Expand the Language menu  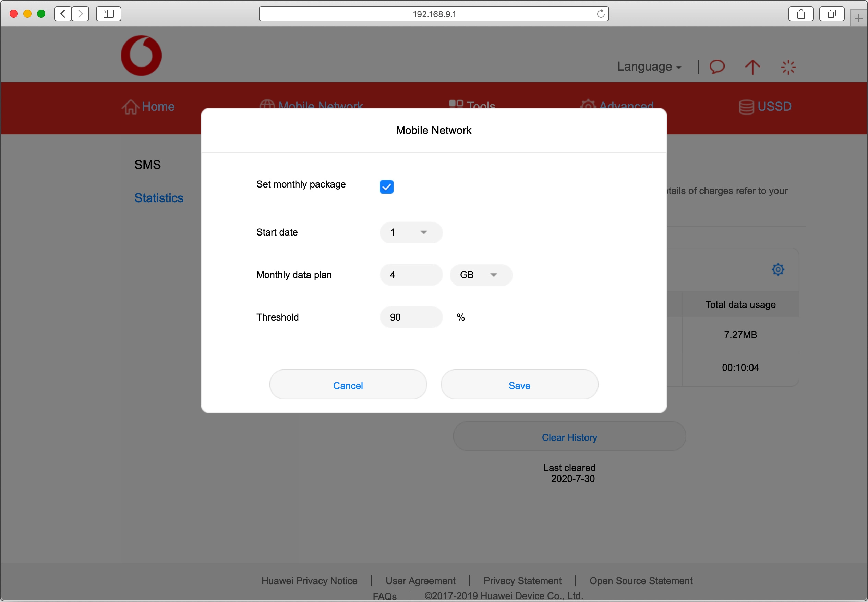(649, 67)
